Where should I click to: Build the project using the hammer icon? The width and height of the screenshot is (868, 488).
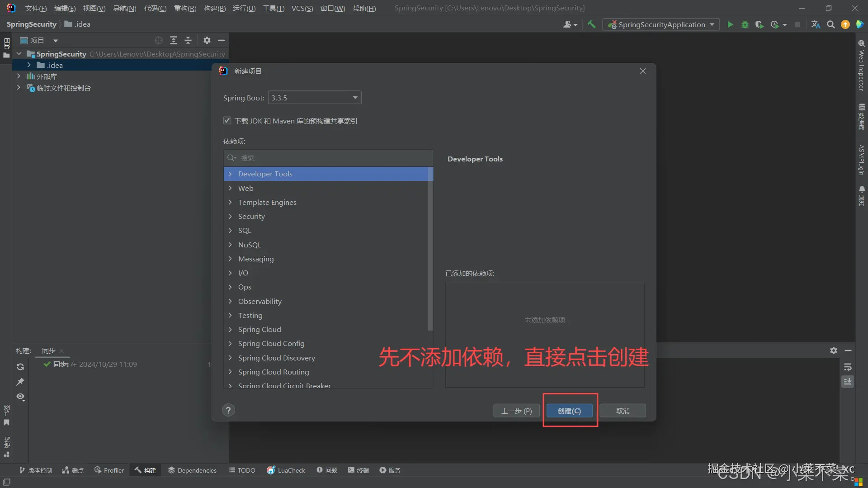click(x=591, y=24)
